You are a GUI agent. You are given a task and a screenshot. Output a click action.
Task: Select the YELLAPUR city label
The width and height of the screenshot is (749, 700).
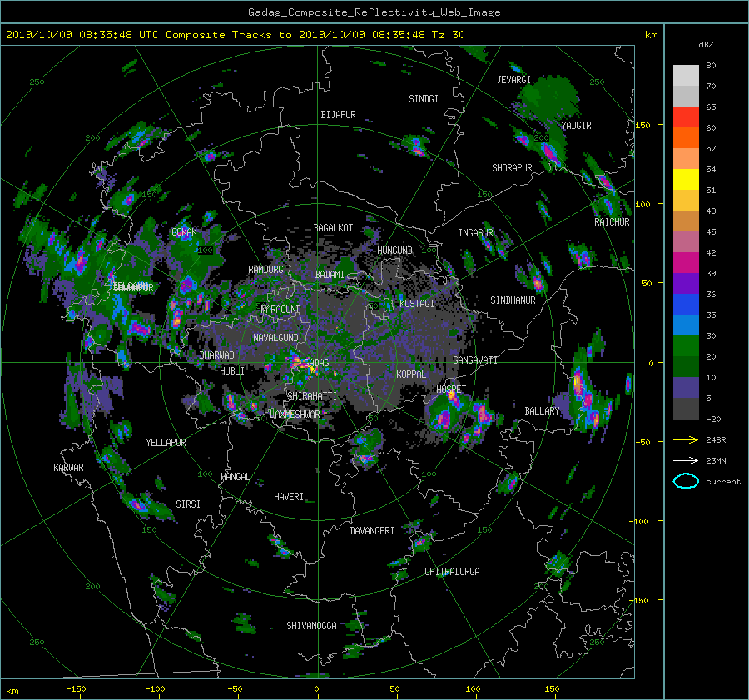(x=166, y=443)
